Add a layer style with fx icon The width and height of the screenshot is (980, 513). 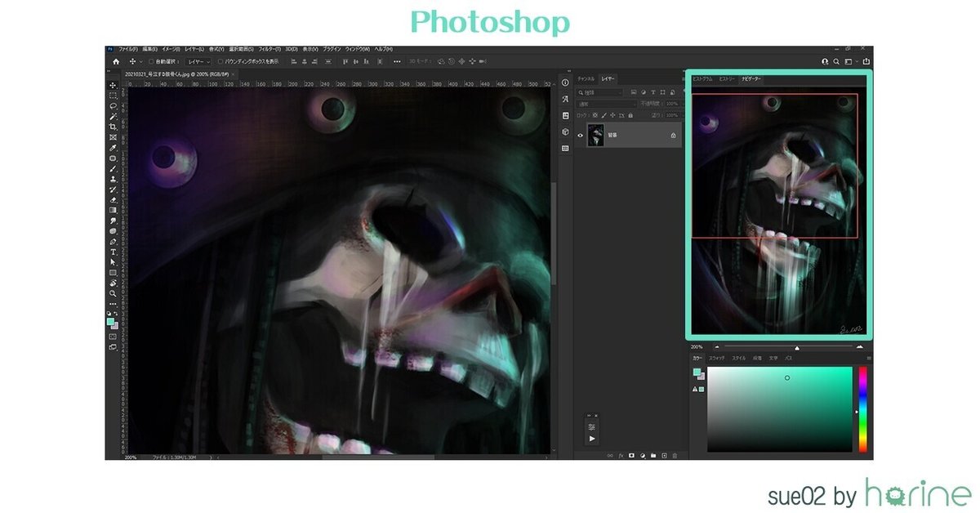pyautogui.click(x=620, y=455)
